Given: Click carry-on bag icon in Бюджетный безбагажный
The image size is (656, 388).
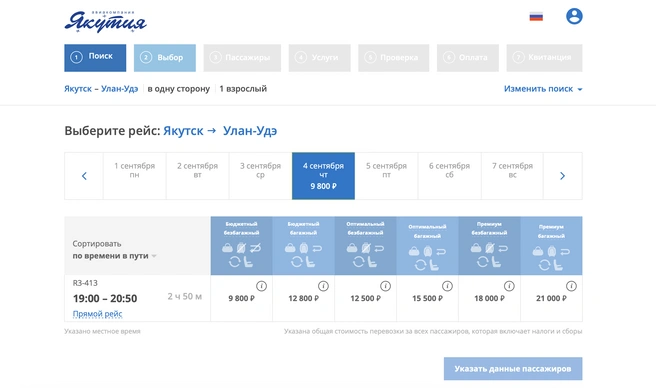Looking at the screenshot, I should (x=227, y=248).
